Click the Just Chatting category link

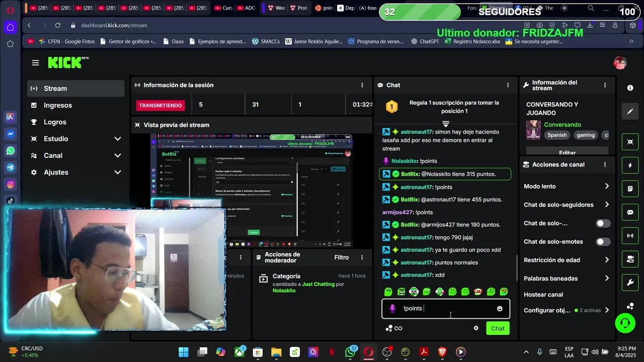318,284
